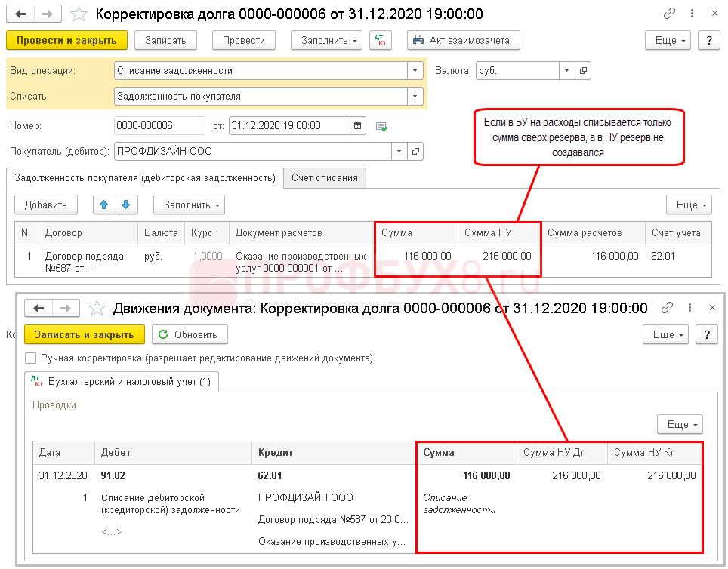
Task: Switch to the Счет списания tab
Action: [x=325, y=177]
